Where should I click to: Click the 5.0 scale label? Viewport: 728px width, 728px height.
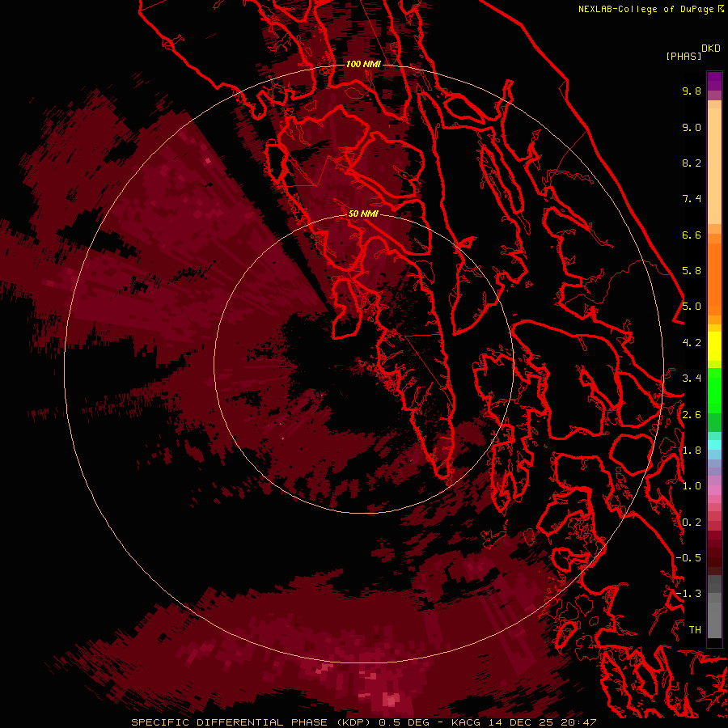point(692,307)
